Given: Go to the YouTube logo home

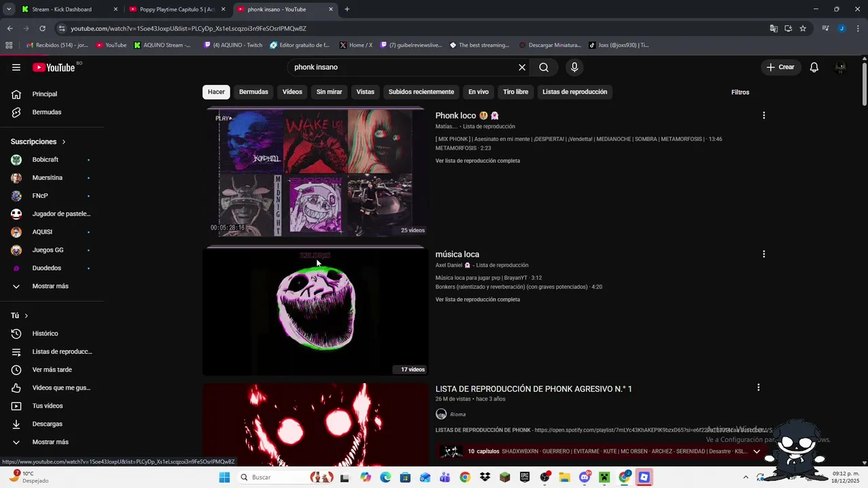Looking at the screenshot, I should click(54, 67).
